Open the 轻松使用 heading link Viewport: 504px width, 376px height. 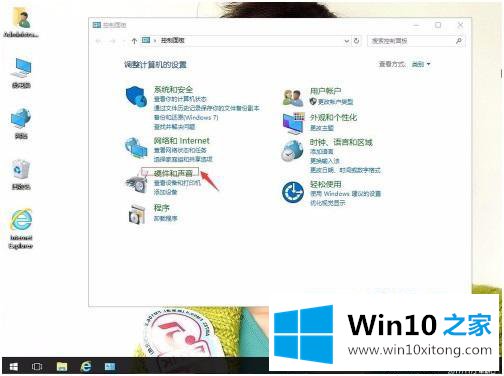[325, 184]
